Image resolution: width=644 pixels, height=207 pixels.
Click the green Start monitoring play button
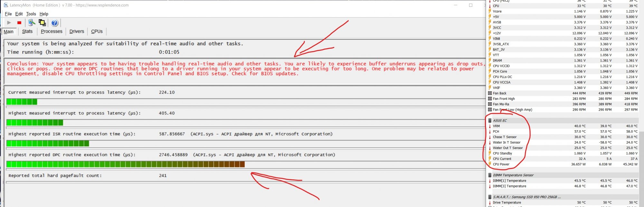(9, 23)
